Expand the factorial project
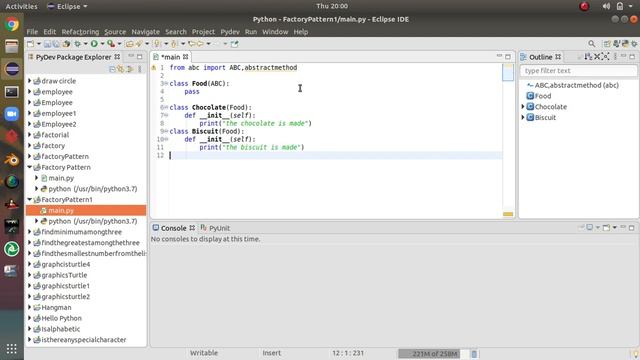640x360 pixels. pyautogui.click(x=29, y=135)
